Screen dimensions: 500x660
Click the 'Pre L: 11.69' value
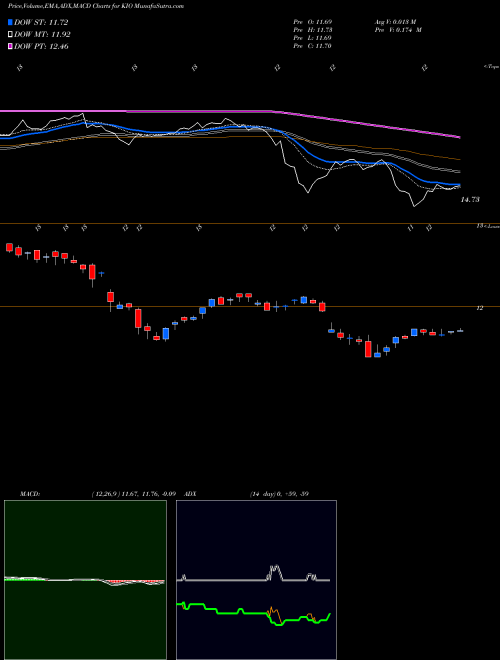point(313,38)
